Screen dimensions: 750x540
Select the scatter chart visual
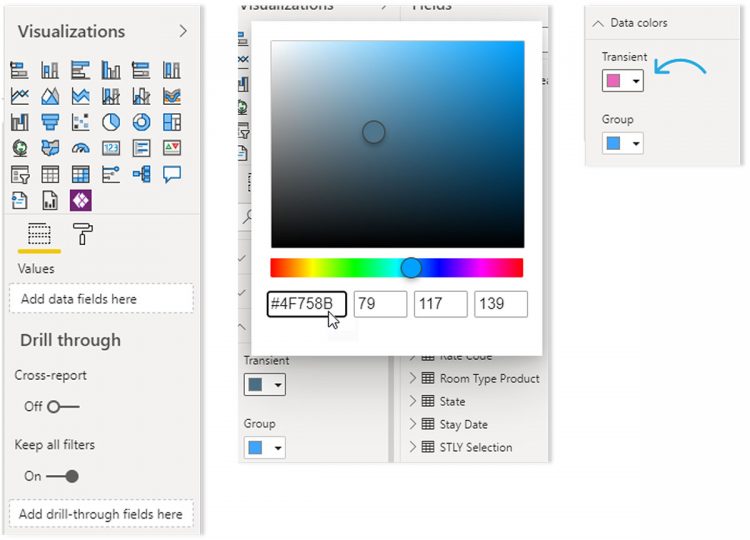point(80,122)
